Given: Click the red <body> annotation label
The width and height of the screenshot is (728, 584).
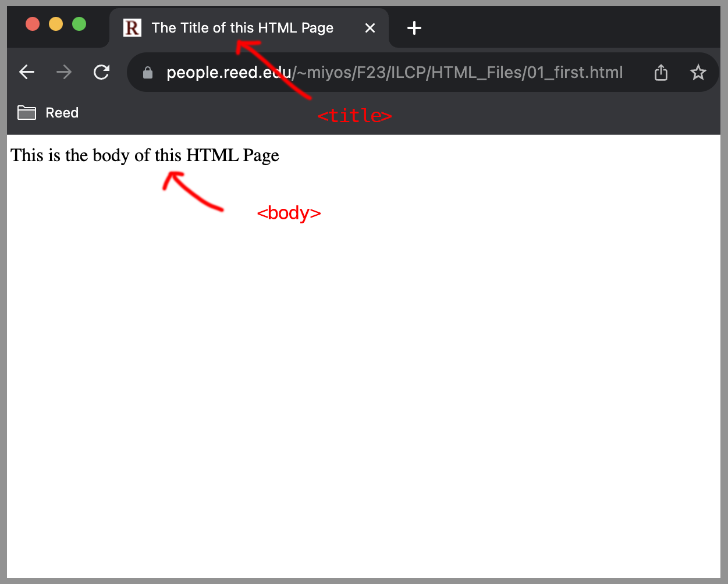Looking at the screenshot, I should pyautogui.click(x=289, y=213).
